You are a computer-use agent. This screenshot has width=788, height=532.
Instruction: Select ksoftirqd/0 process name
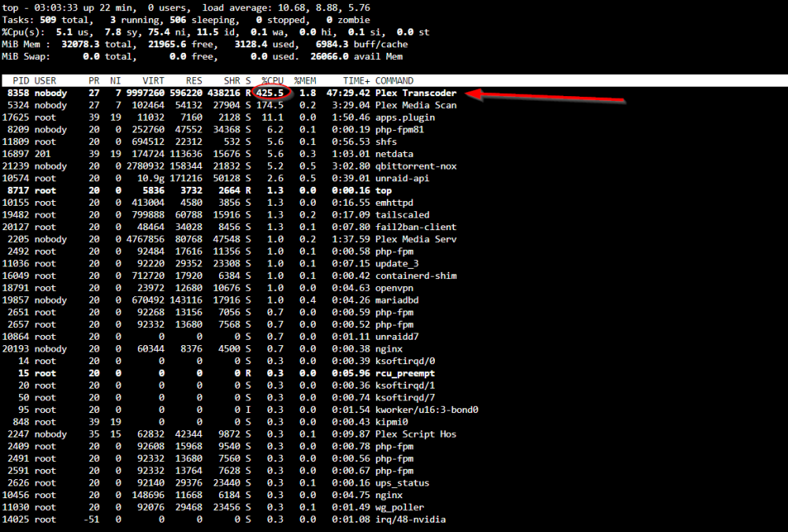point(405,361)
